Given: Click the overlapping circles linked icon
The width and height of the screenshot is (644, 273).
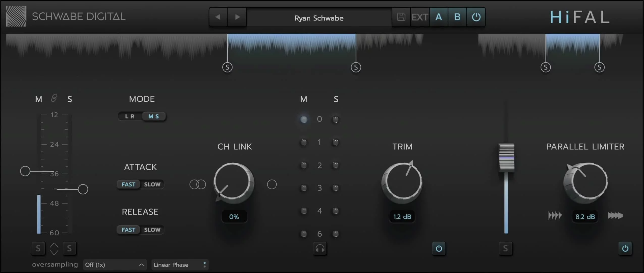Looking at the screenshot, I should pyautogui.click(x=198, y=184).
